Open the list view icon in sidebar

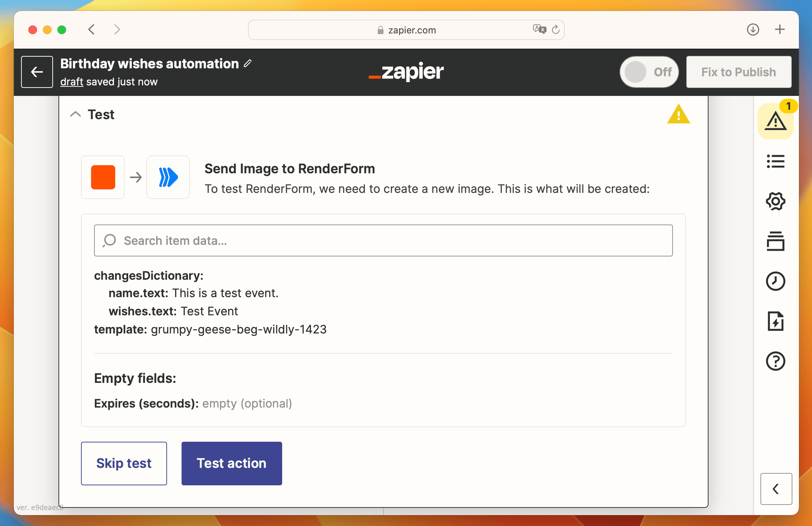coord(776,161)
